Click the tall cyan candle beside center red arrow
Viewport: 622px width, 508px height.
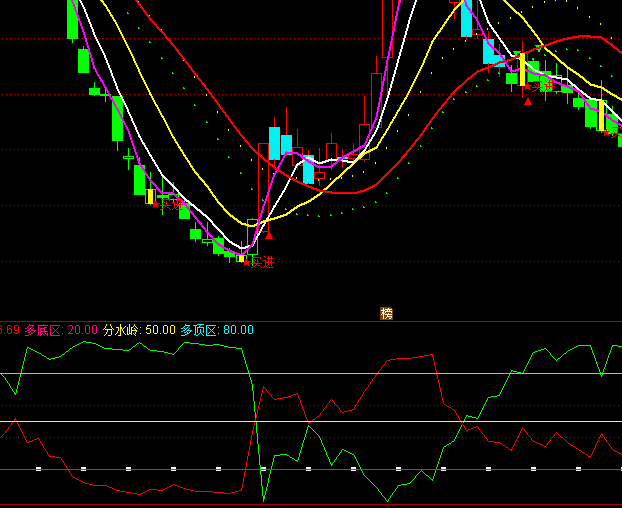pos(274,143)
